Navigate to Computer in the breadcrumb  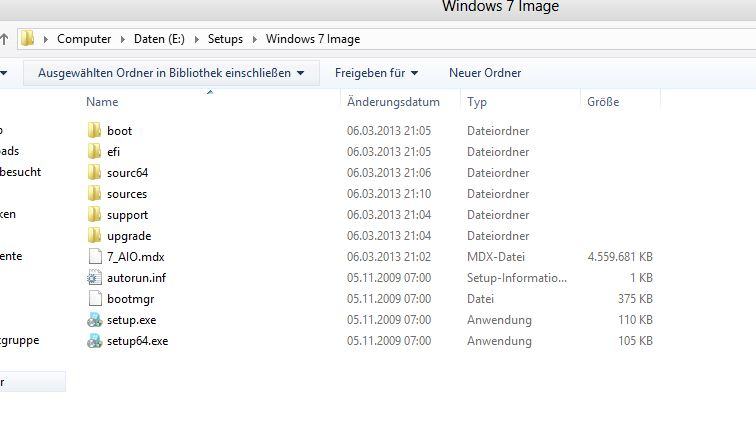pyautogui.click(x=84, y=39)
